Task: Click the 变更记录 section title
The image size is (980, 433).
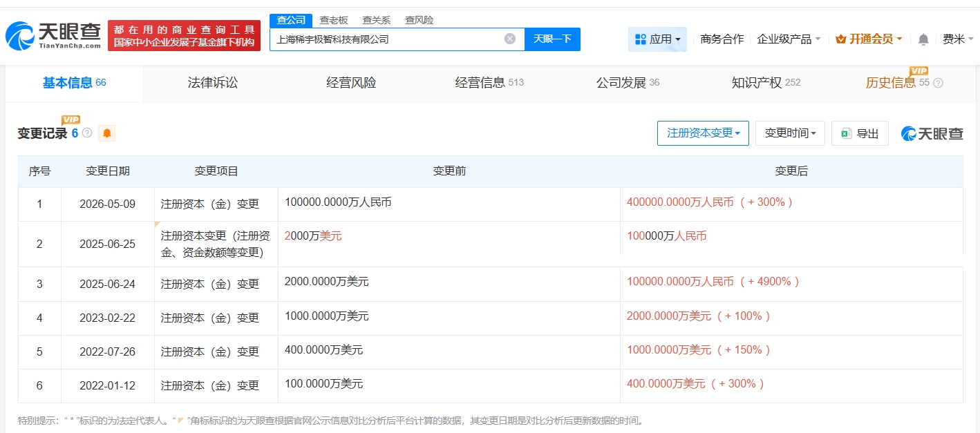Action: tap(43, 133)
